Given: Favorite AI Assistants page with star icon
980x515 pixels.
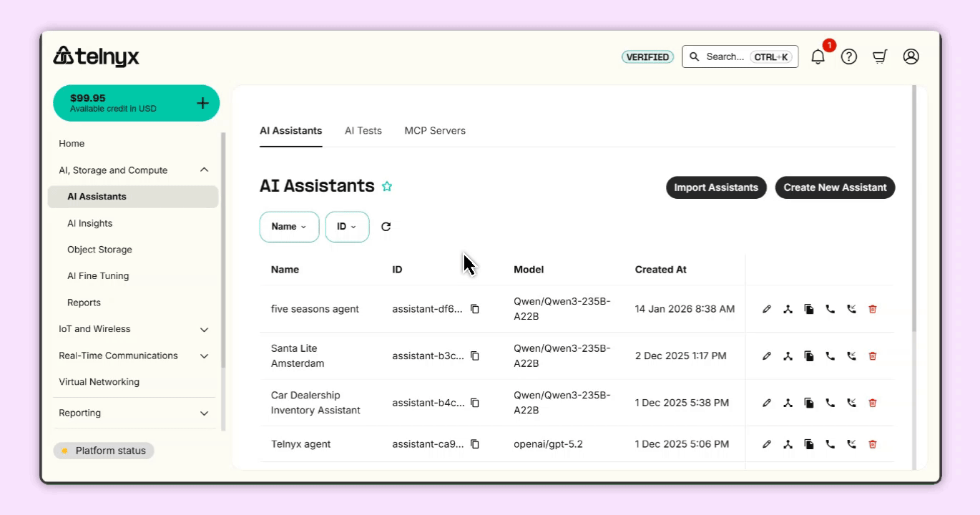Looking at the screenshot, I should [x=387, y=187].
